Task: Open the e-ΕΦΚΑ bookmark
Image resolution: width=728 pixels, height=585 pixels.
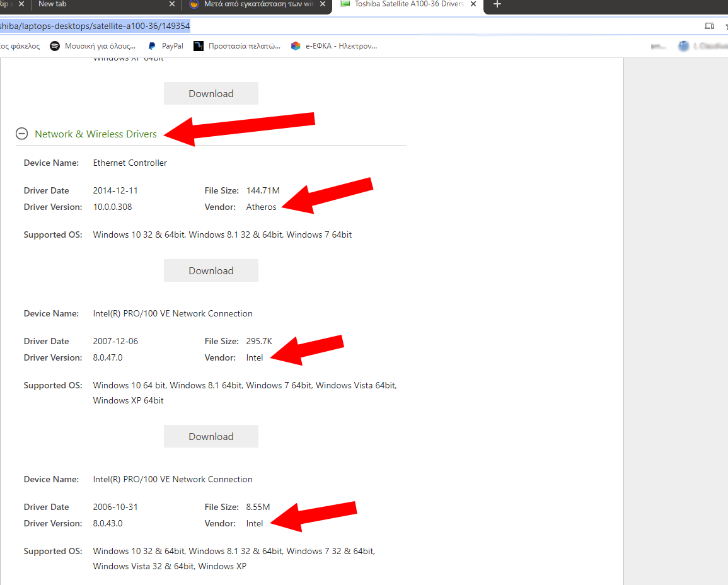Action: pyautogui.click(x=334, y=46)
